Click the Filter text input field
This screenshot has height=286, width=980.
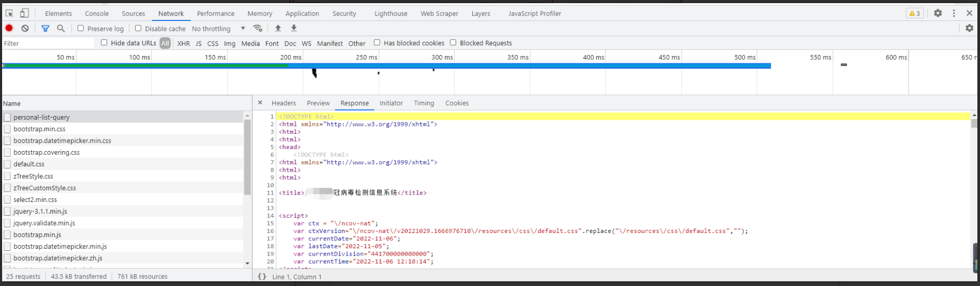tap(48, 43)
